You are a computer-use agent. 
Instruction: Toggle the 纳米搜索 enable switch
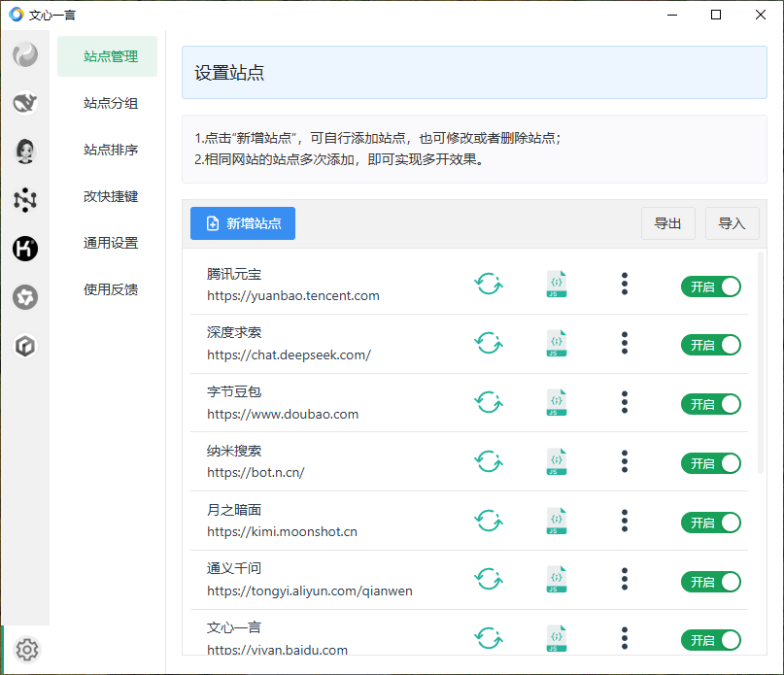click(x=711, y=463)
